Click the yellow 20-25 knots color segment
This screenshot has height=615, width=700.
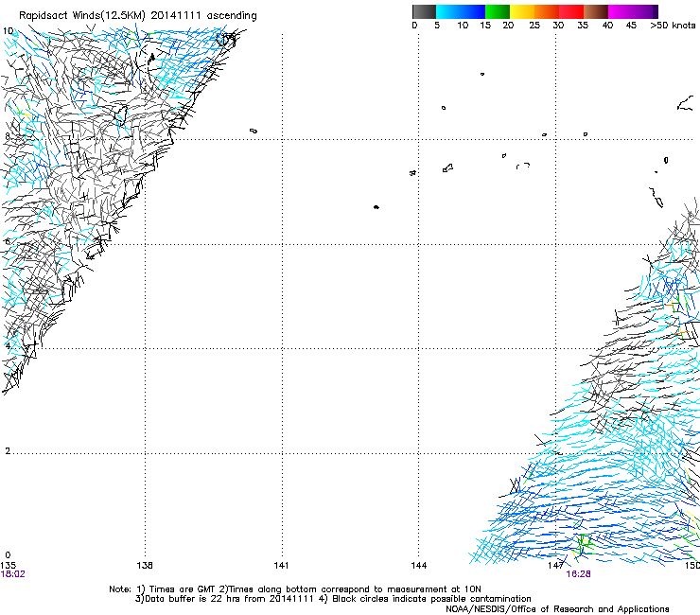click(x=522, y=11)
